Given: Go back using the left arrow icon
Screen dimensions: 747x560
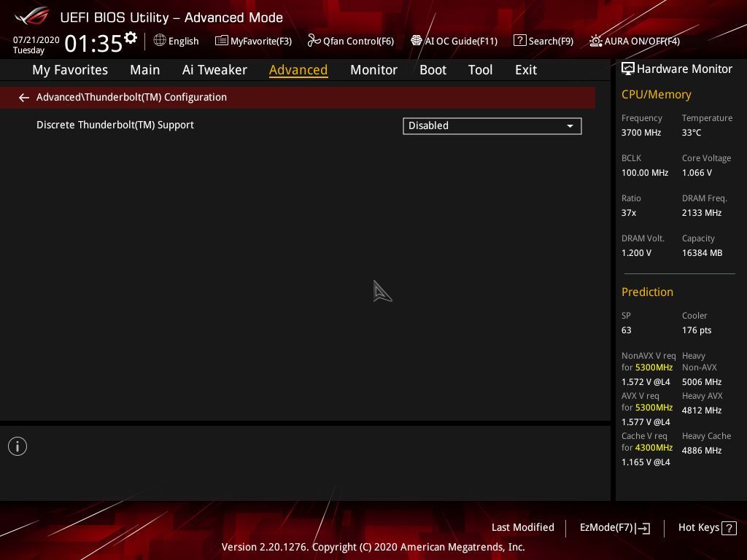Looking at the screenshot, I should point(24,98).
